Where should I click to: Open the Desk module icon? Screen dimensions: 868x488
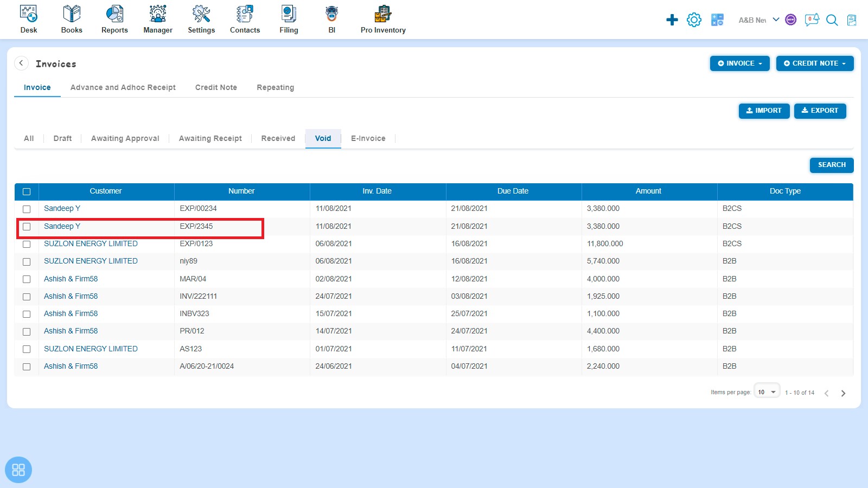point(29,14)
